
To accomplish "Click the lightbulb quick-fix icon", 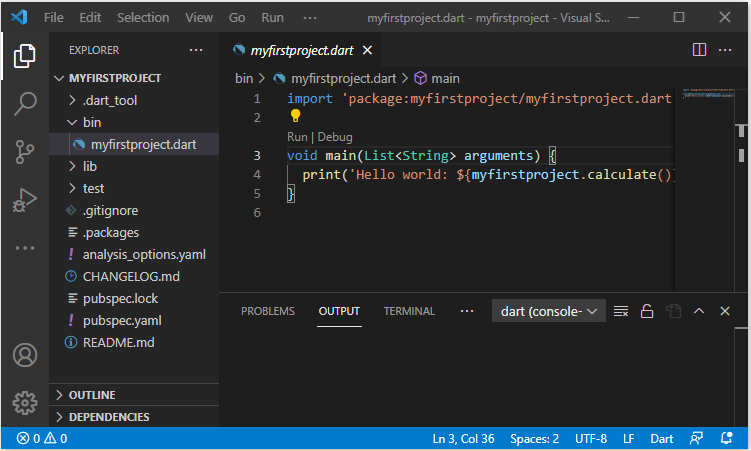I will (x=296, y=115).
